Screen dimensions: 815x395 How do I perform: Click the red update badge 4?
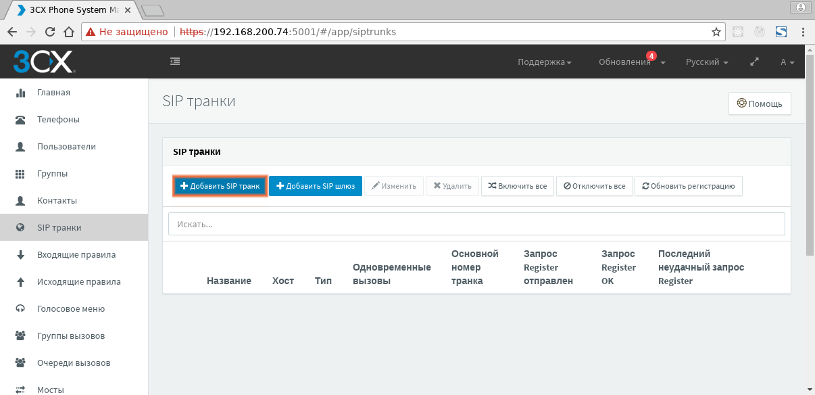(x=651, y=55)
